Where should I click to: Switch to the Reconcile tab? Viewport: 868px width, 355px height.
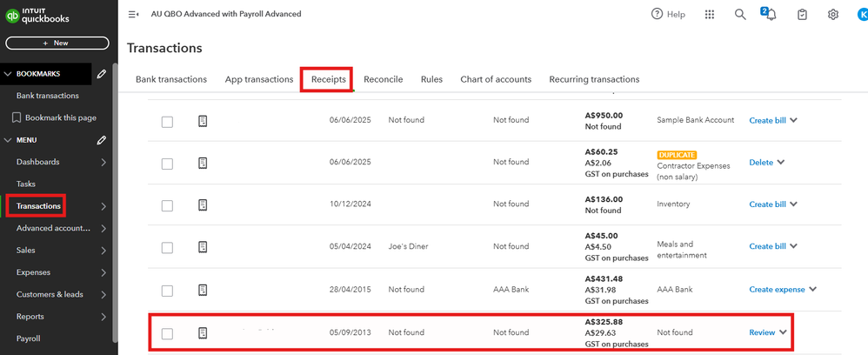click(383, 79)
